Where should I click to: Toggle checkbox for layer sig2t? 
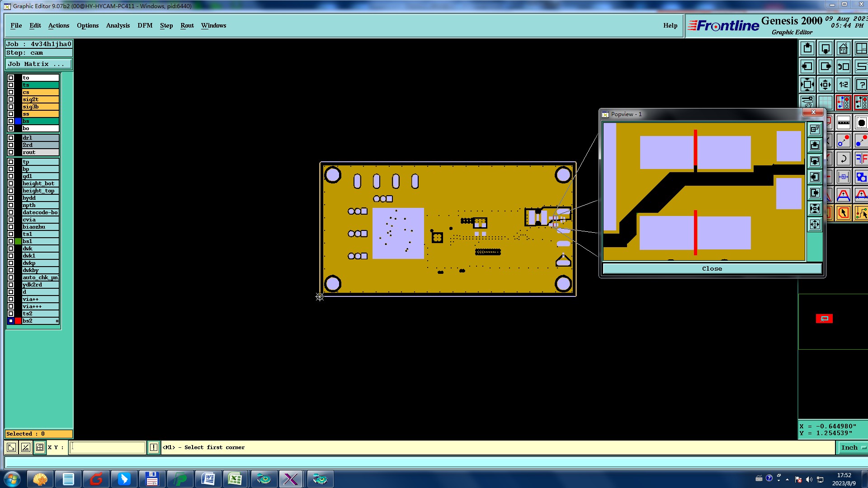tap(11, 99)
